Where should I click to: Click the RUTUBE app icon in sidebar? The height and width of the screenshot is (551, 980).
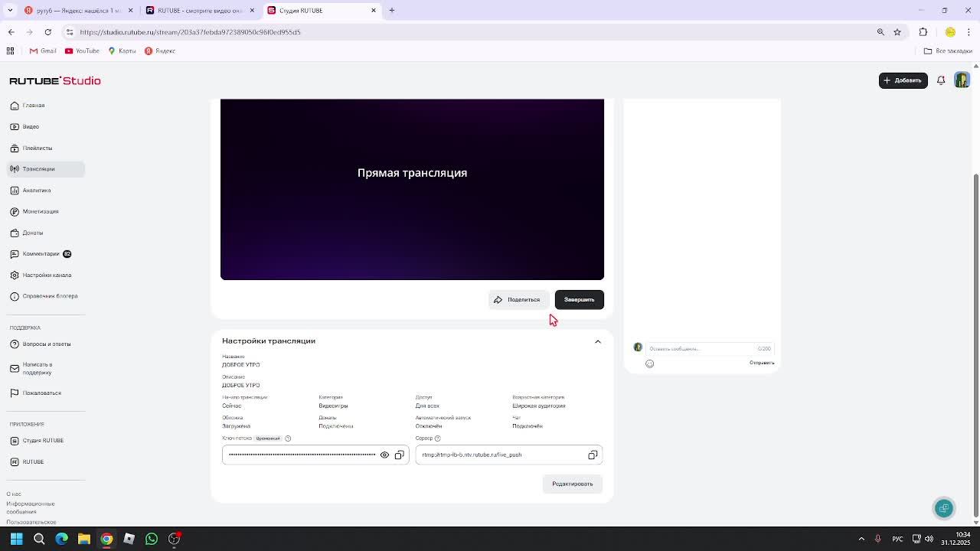15,462
